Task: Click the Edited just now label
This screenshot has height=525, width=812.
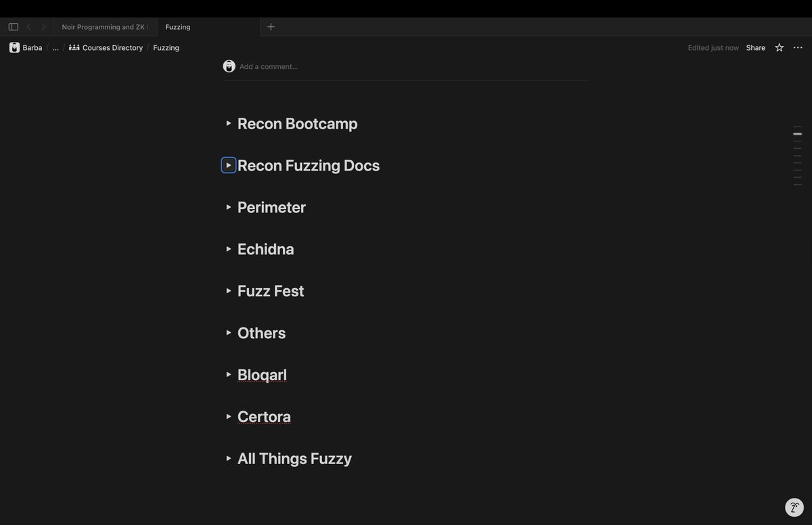Action: point(713,47)
